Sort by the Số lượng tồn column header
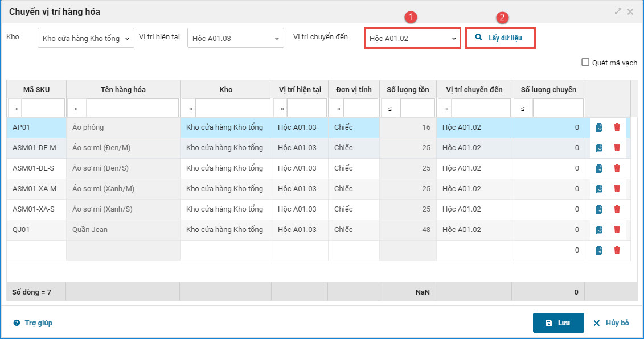 408,89
